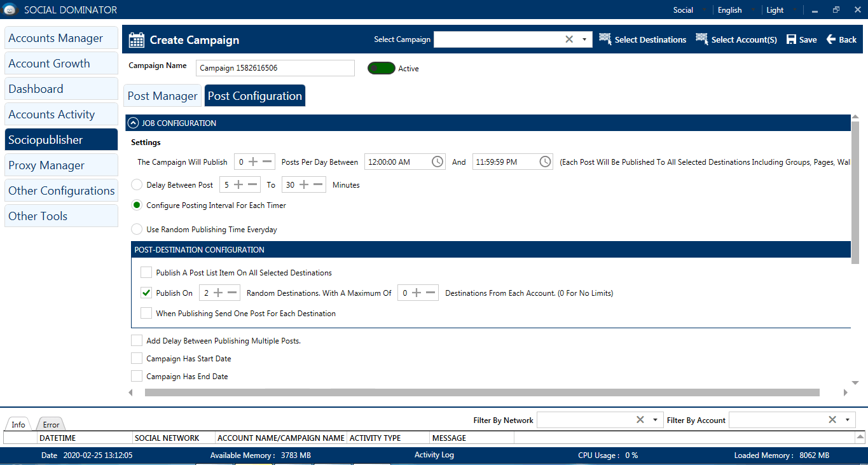Enable Add Delay Between Publishing Multiple Posts
Viewport: 868px width, 465px height.
click(137, 341)
